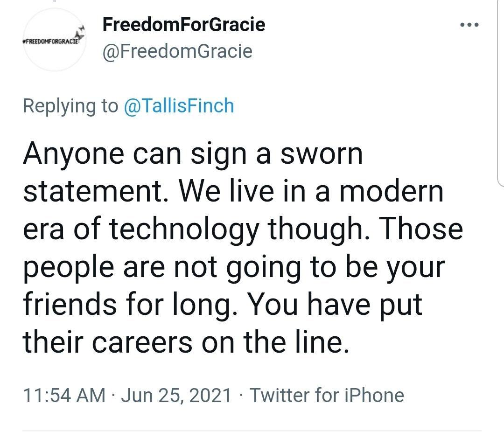The image size is (504, 438).
Task: Open the three-dot more options menu
Action: click(x=469, y=25)
